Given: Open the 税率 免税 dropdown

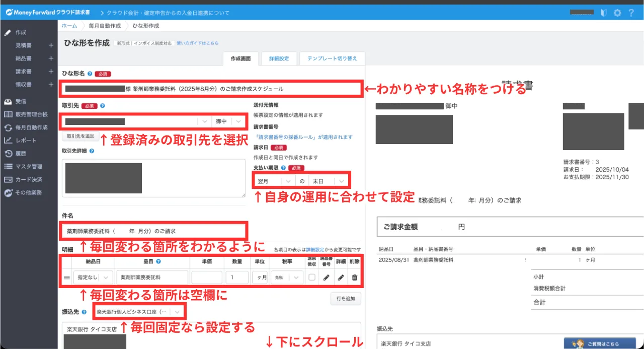Looking at the screenshot, I should [x=287, y=277].
